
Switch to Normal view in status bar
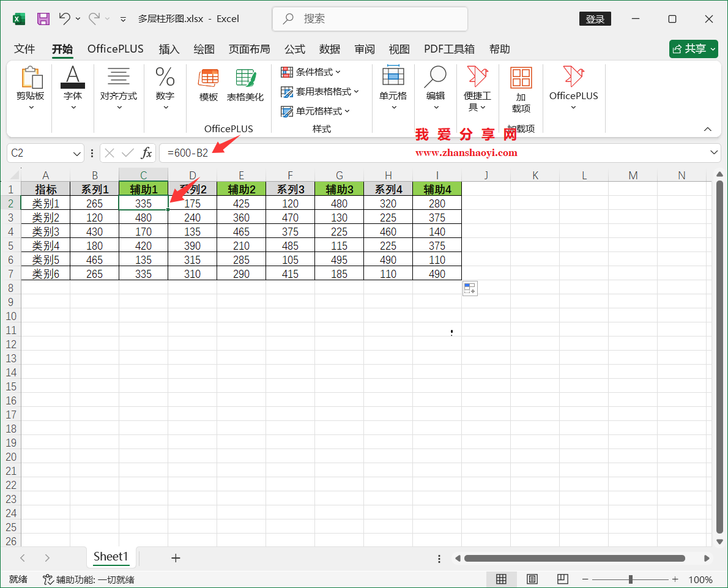click(502, 579)
